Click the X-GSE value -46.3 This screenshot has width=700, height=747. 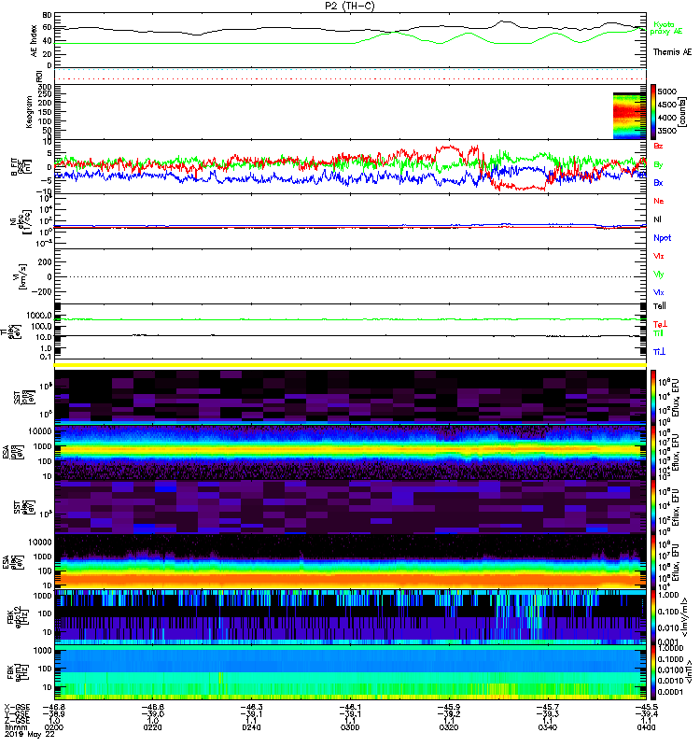click(251, 708)
